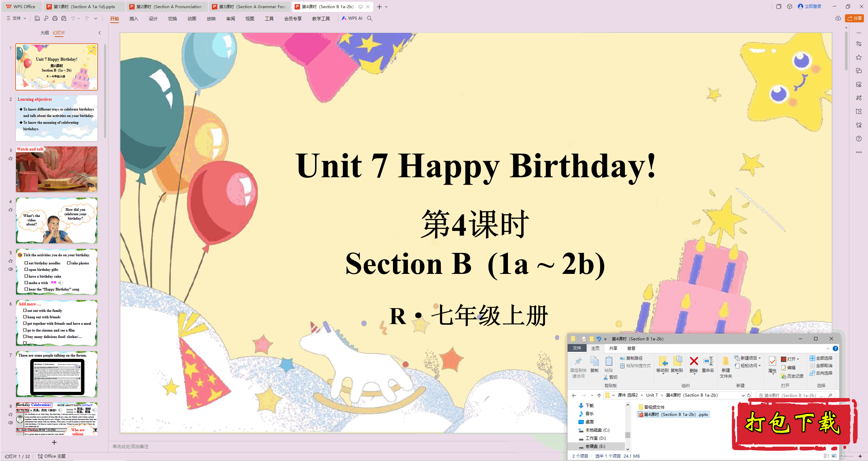The image size is (868, 461).
Task: Click the help question mark in right sidebar
Action: [x=859, y=139]
